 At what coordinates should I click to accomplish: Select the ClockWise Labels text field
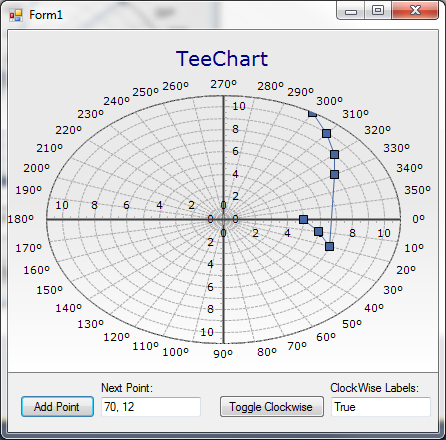pos(381,407)
